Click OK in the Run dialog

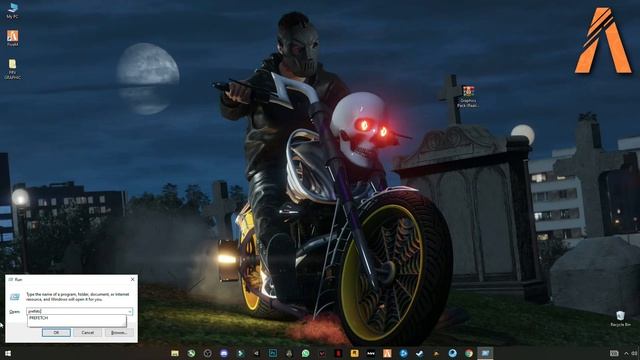(56, 333)
